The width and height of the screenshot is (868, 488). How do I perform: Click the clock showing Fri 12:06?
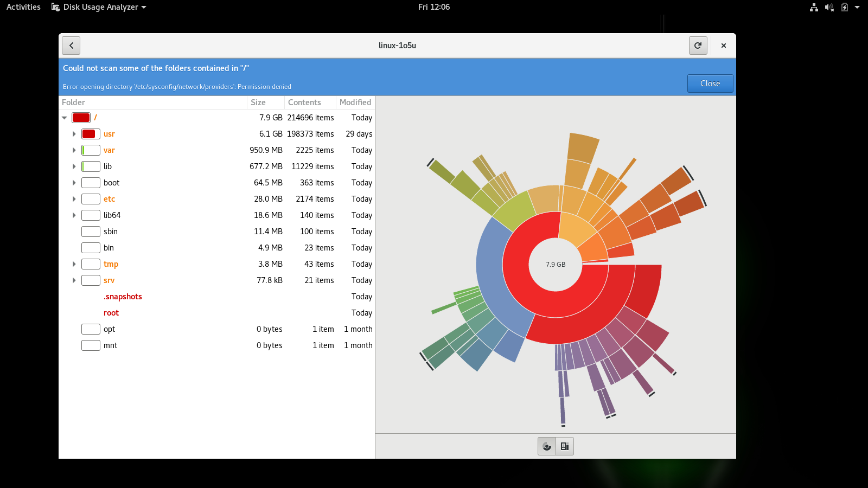[x=433, y=7]
